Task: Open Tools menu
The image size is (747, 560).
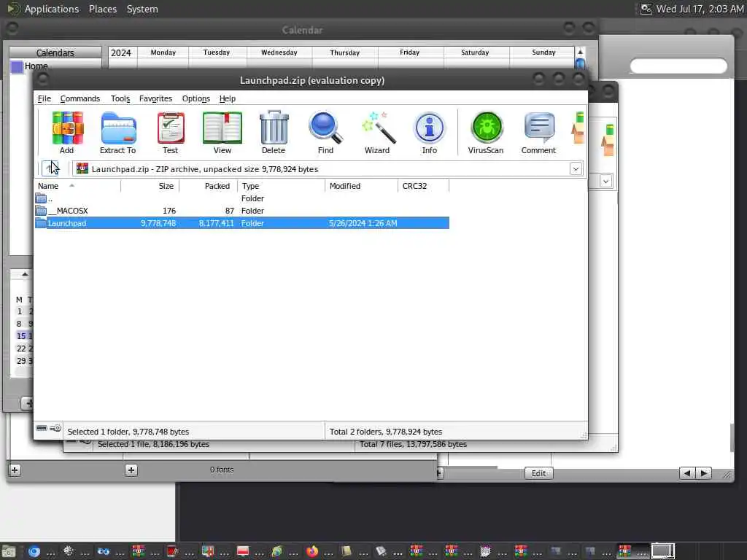Action: [120, 98]
